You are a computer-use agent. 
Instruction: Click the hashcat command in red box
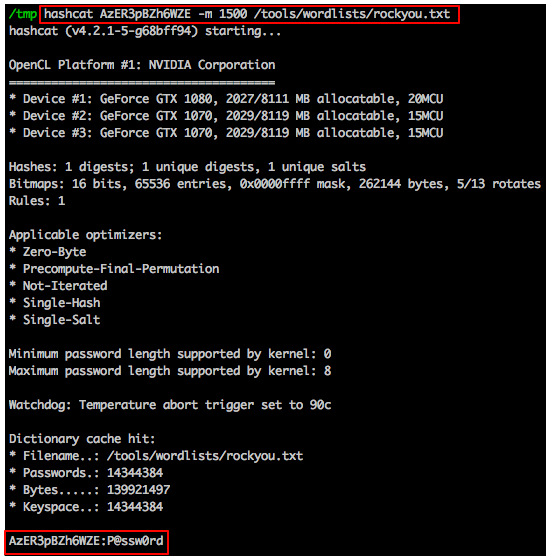coord(249,15)
